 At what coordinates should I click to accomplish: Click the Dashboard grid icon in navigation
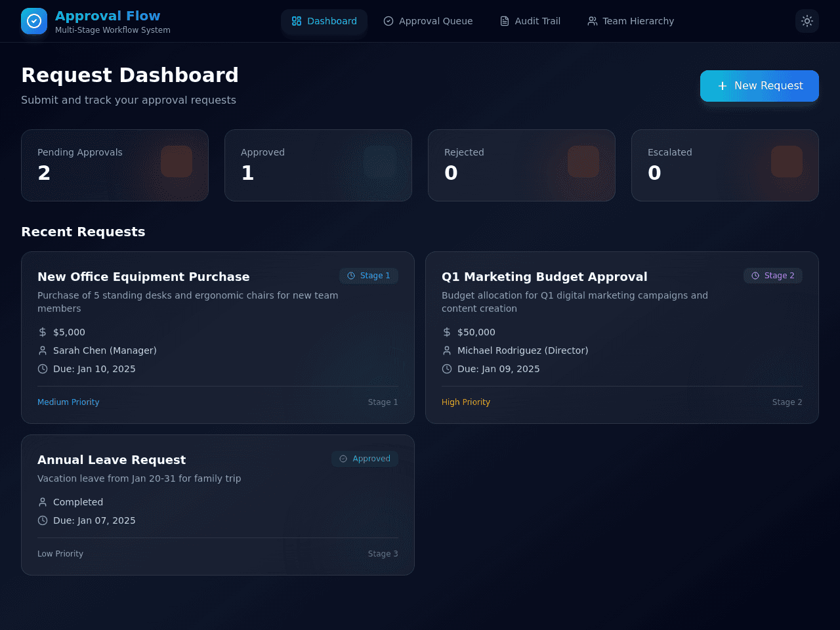coord(297,21)
